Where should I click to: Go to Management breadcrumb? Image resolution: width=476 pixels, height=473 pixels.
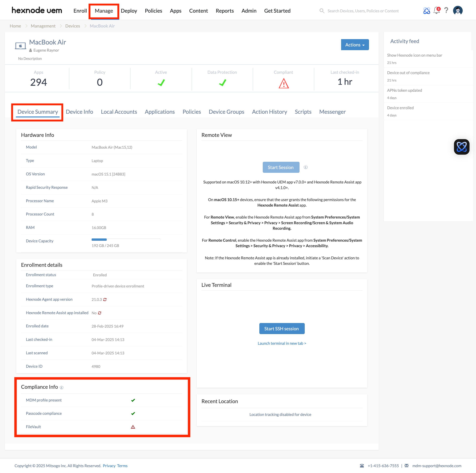pos(43,26)
